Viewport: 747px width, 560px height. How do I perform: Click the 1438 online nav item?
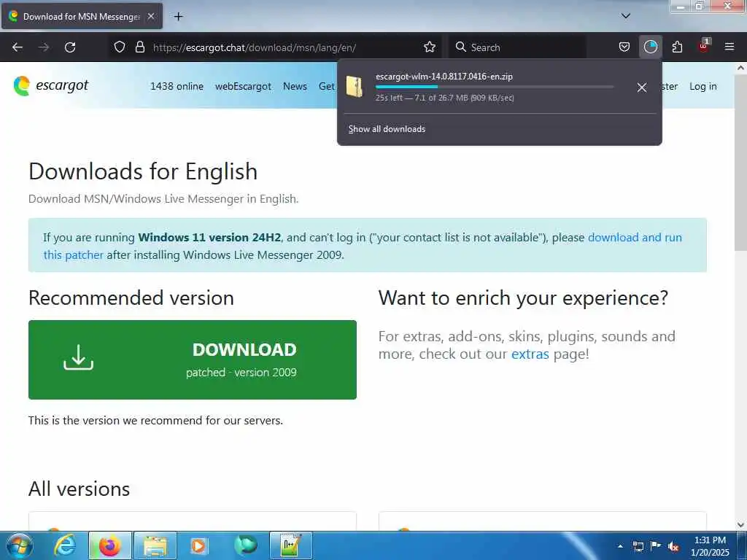177,86
